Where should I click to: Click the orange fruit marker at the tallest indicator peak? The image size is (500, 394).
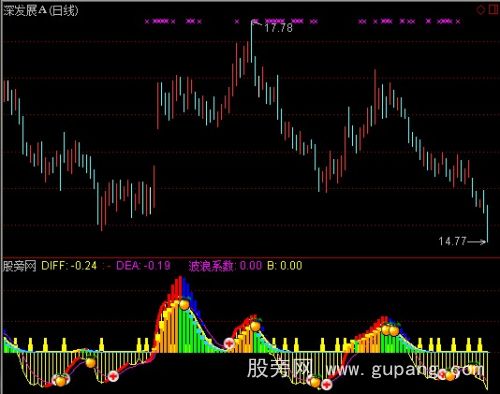tap(184, 304)
